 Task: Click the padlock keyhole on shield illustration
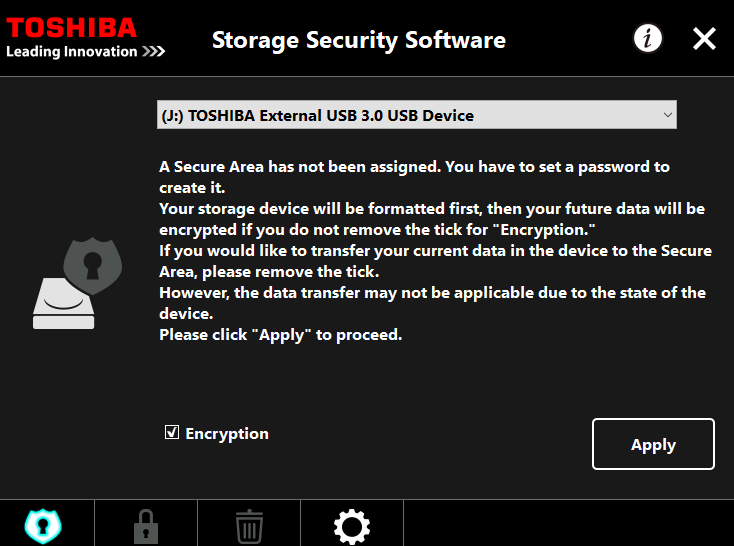coord(92,266)
